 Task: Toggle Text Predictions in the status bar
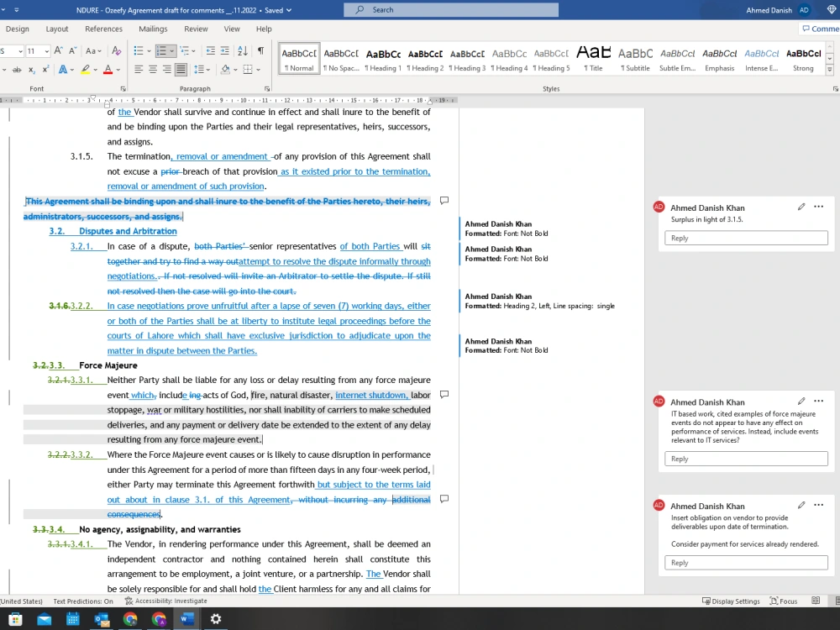(83, 601)
